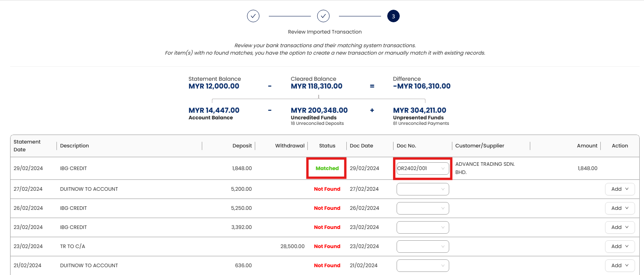Screen dimensions: 644x275
Task: Click the second completed step checkmark circle
Action: click(323, 16)
